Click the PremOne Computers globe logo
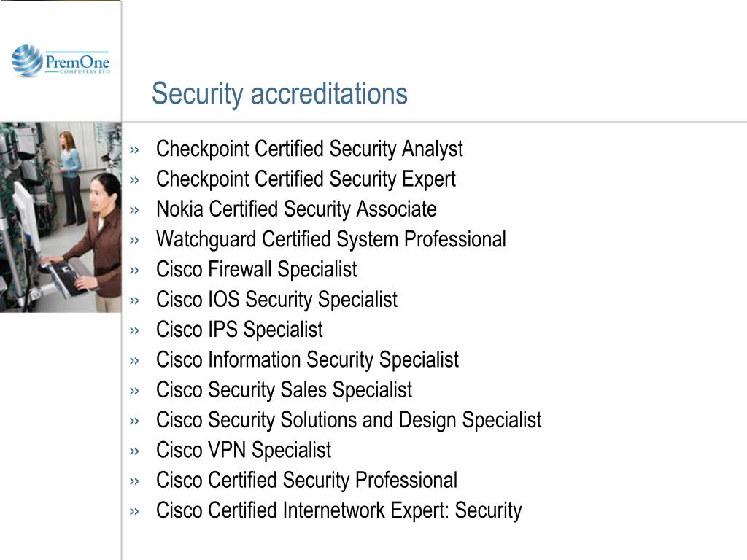 click(x=27, y=60)
